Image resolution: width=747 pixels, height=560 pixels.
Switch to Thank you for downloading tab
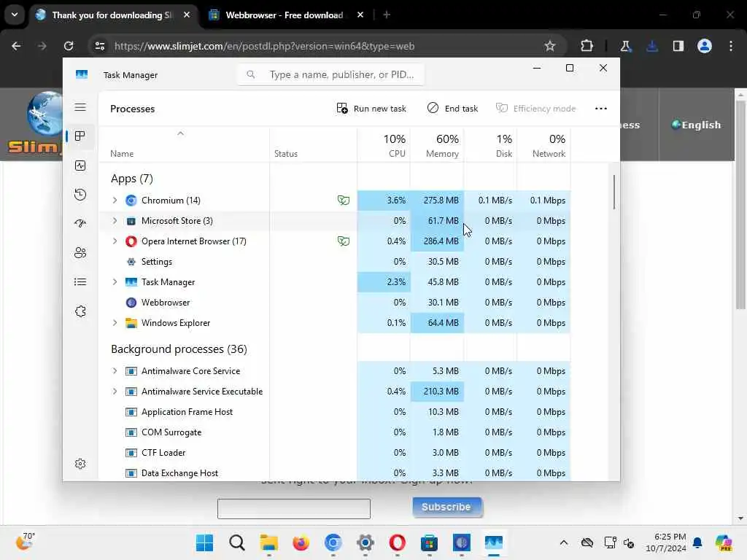pos(112,15)
